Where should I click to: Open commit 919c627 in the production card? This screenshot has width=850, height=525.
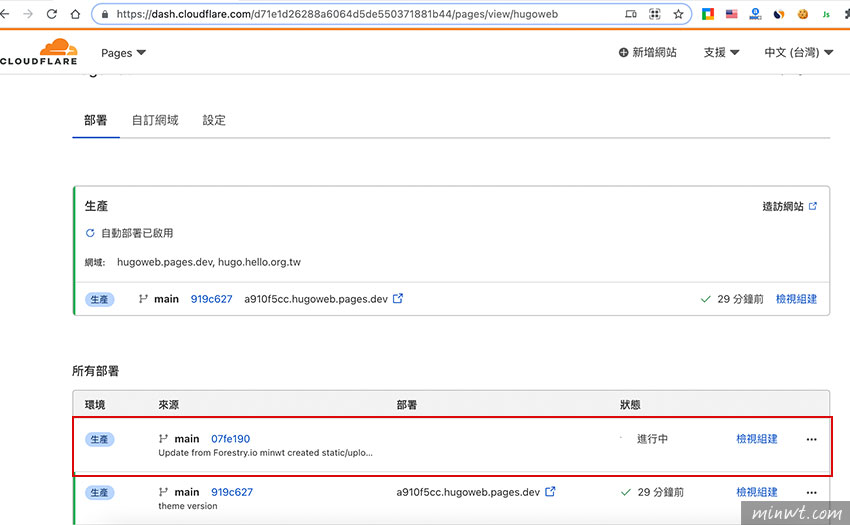211,299
